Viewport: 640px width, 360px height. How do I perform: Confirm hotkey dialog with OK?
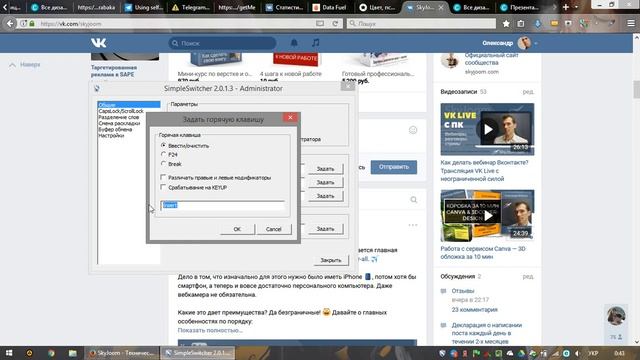coord(237,229)
